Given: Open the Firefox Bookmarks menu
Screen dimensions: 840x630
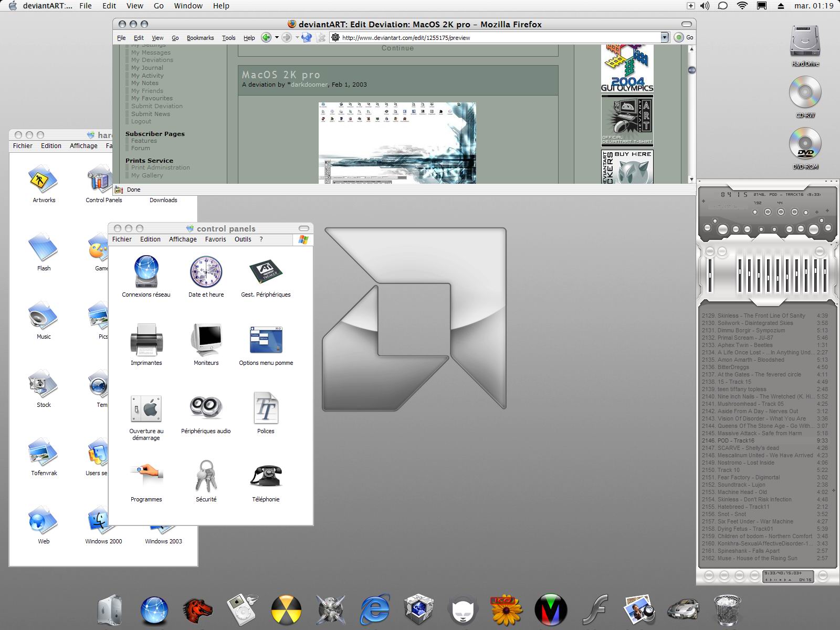Looking at the screenshot, I should [x=200, y=38].
